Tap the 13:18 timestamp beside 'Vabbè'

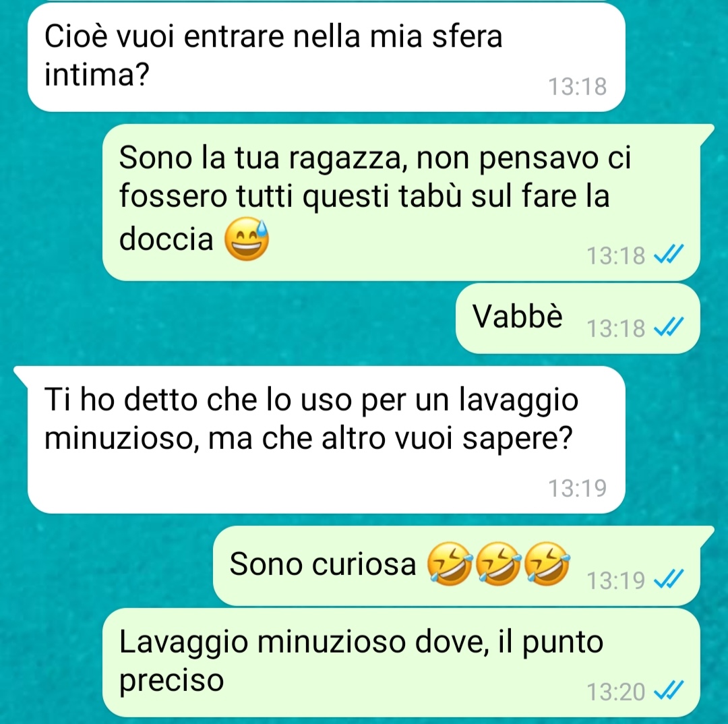coord(615,328)
